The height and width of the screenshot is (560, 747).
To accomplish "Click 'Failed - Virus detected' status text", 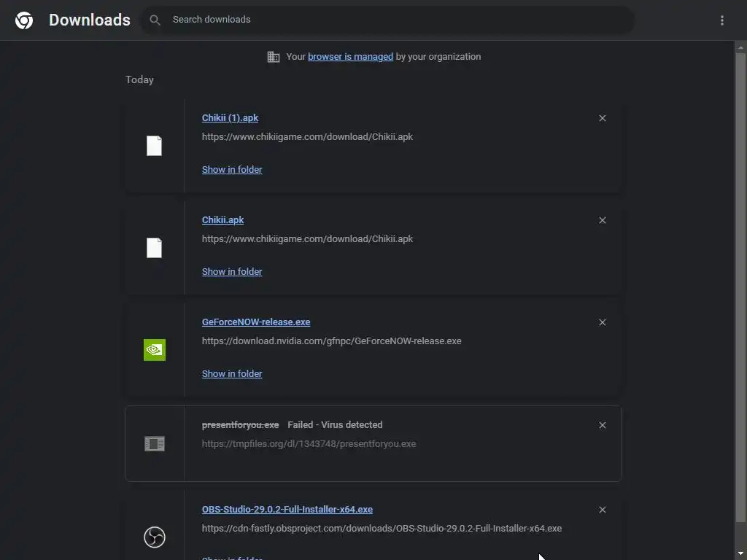I will pos(335,425).
